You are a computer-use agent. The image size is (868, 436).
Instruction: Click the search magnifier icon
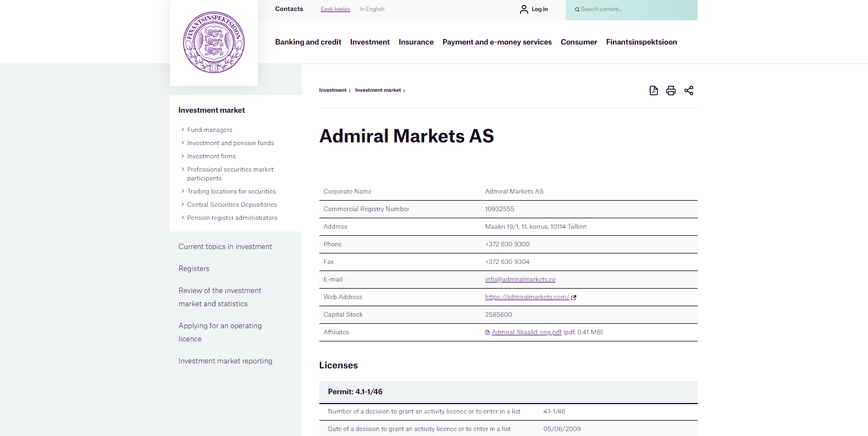point(577,9)
